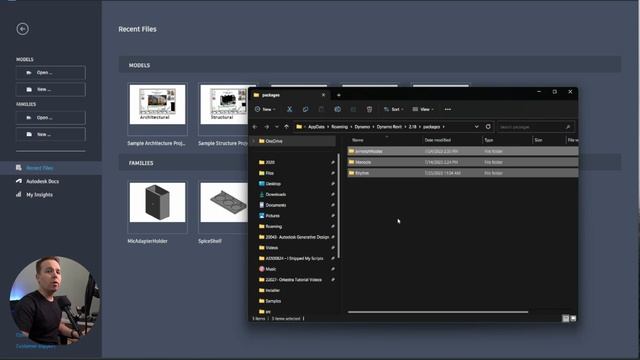Click navigation pane vertical scrollbar

coord(338,206)
